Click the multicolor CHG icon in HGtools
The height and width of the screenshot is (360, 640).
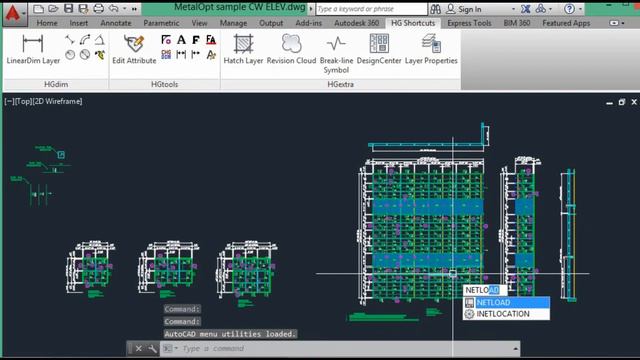pos(166,54)
